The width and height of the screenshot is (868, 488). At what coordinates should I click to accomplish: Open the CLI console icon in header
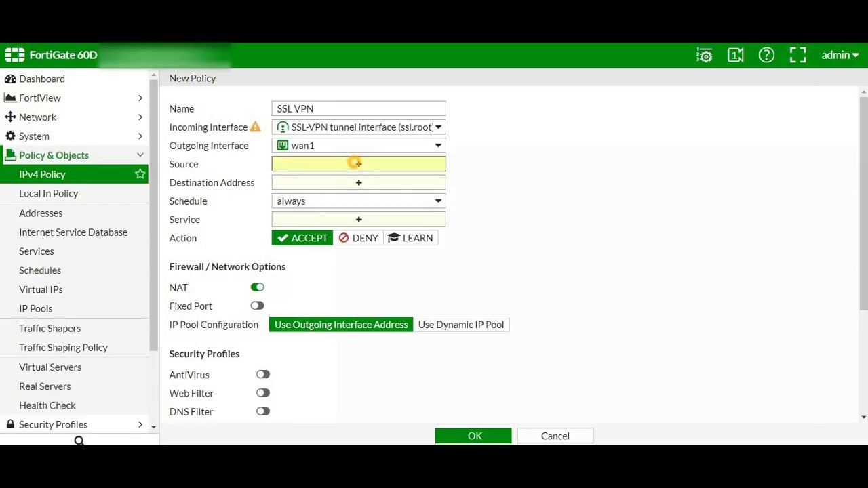(736, 56)
